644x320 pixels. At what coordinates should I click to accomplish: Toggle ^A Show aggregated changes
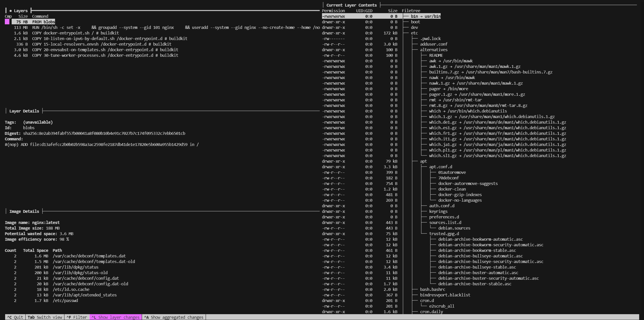[x=174, y=317]
